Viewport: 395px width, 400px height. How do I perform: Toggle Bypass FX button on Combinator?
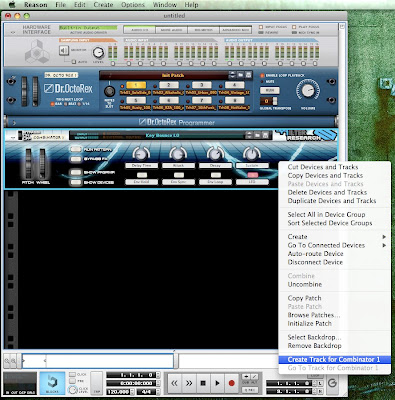click(x=76, y=159)
